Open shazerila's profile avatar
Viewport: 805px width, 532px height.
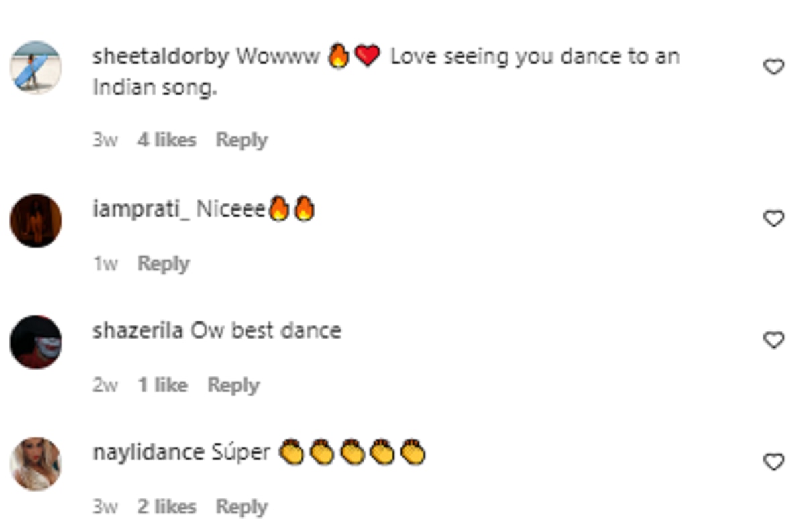coord(36,342)
